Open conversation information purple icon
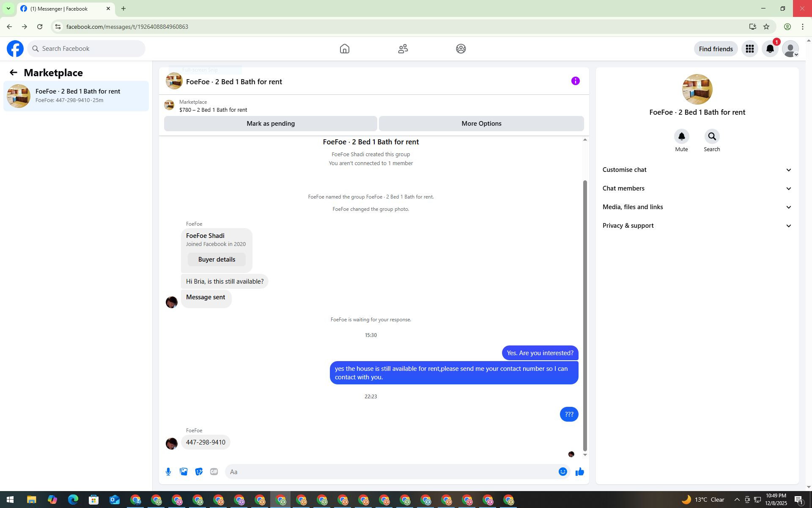 pyautogui.click(x=576, y=81)
